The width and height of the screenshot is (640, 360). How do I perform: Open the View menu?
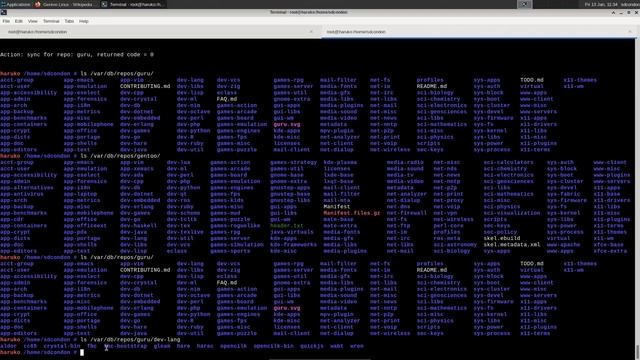[33, 21]
